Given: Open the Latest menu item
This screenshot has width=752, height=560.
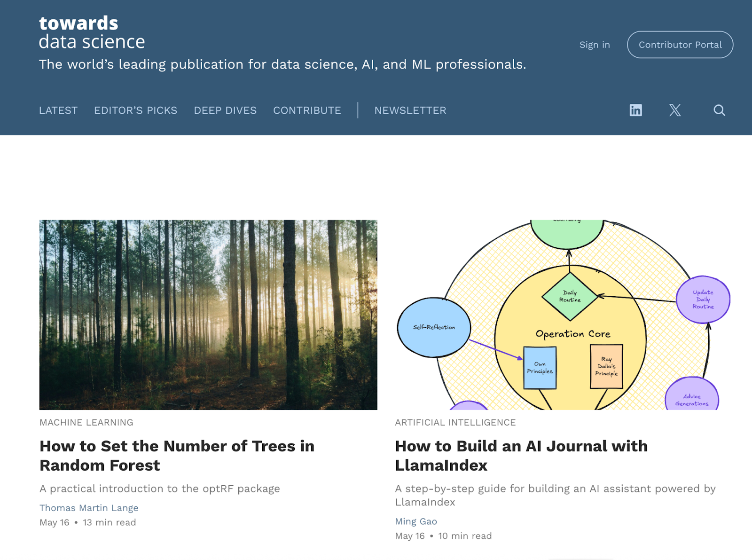Looking at the screenshot, I should [x=58, y=110].
